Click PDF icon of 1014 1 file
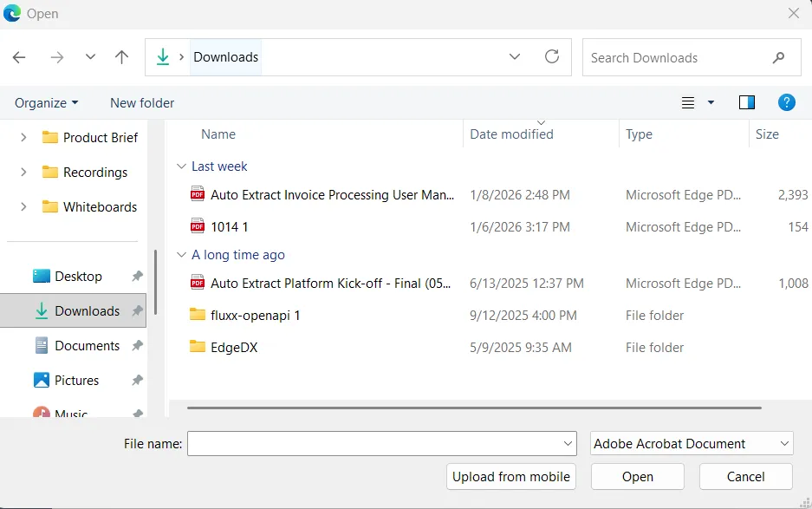This screenshot has width=812, height=509. pyautogui.click(x=198, y=226)
